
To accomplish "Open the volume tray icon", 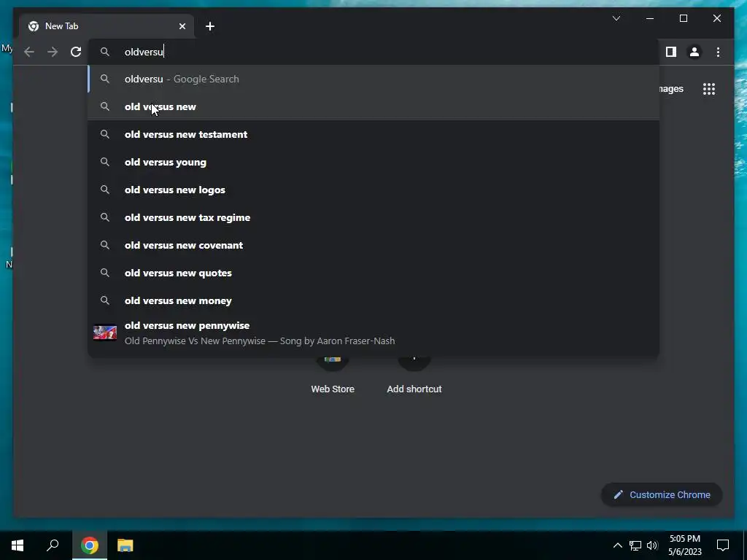I will (x=651, y=545).
